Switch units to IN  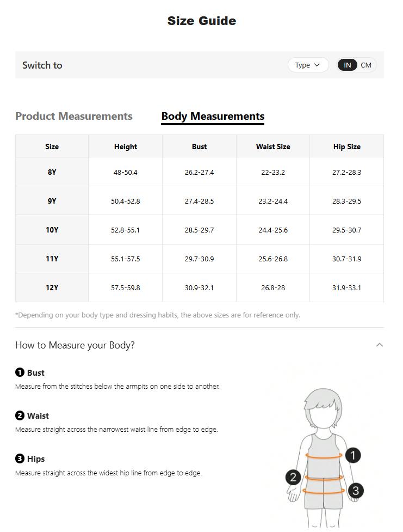(347, 65)
